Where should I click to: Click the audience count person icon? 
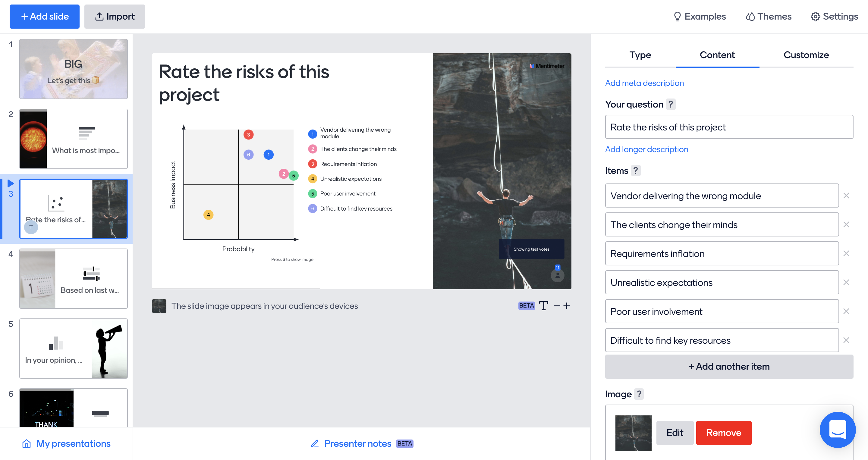click(558, 275)
